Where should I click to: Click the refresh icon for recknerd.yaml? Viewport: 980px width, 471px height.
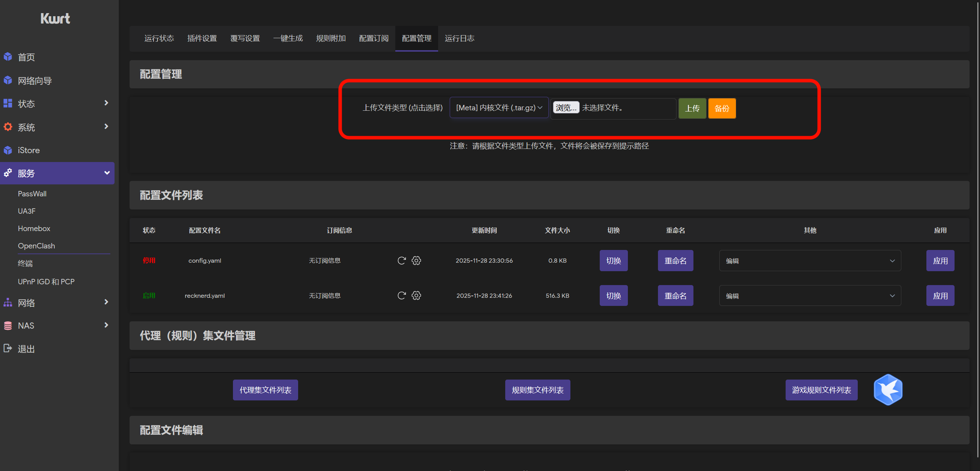[401, 295]
